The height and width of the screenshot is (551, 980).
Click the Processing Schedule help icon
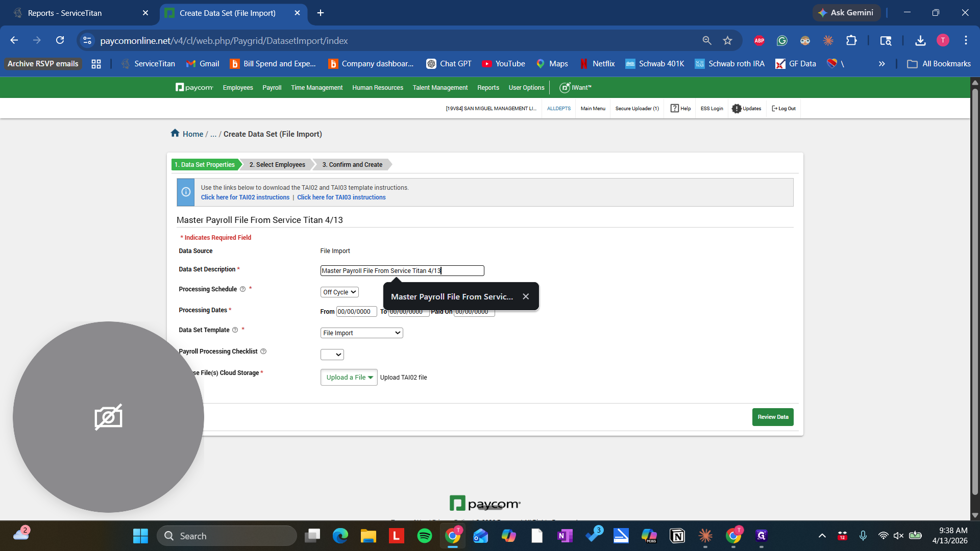(243, 289)
